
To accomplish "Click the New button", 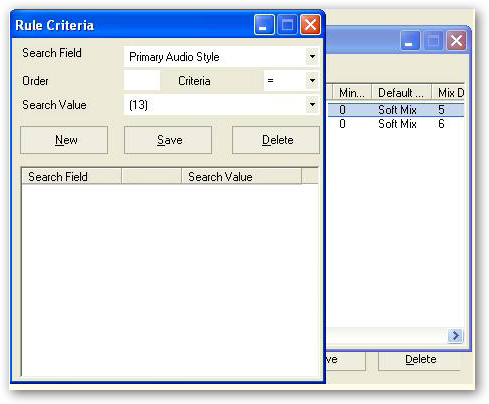I will [64, 140].
